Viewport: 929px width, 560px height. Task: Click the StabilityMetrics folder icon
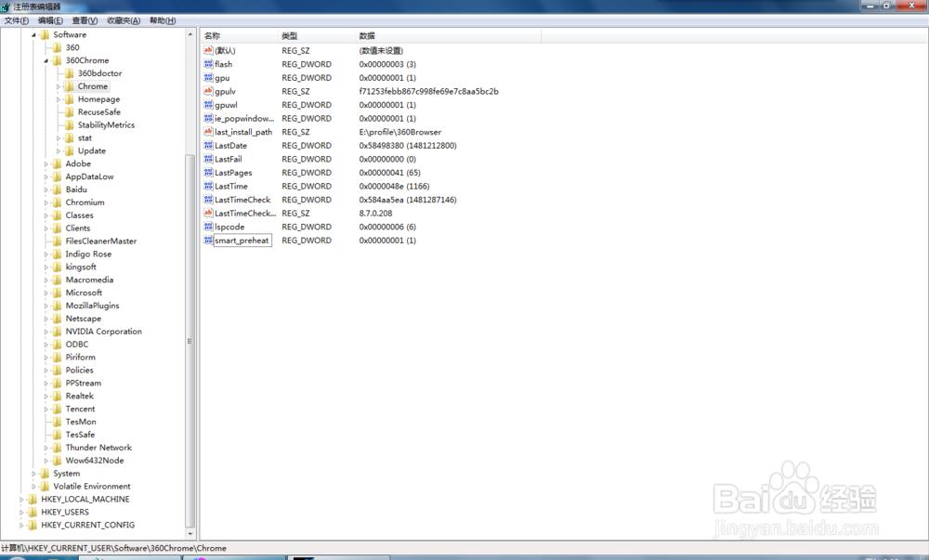[70, 124]
